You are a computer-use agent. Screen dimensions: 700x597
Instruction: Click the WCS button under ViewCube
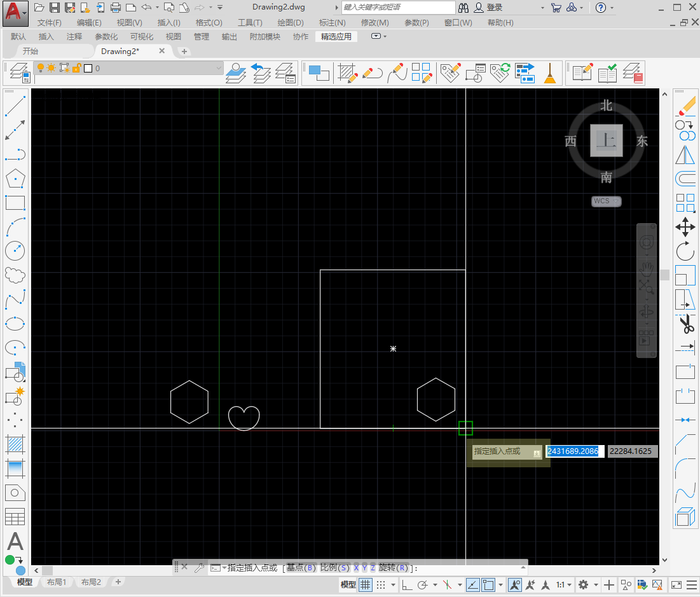click(x=606, y=202)
